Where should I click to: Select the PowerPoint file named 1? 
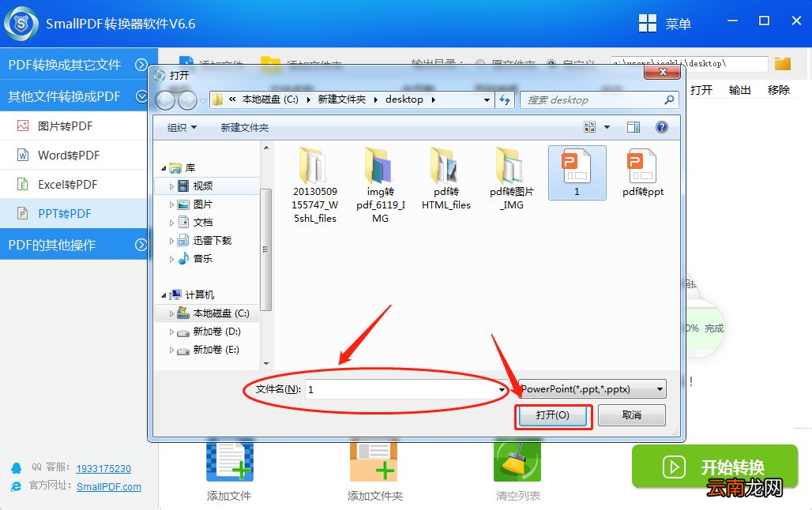click(577, 172)
